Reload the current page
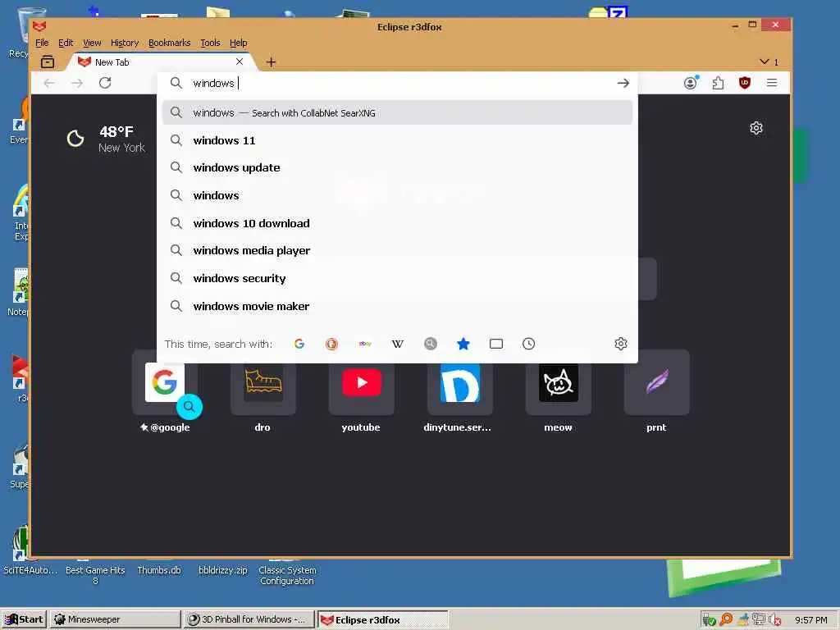 tap(105, 83)
